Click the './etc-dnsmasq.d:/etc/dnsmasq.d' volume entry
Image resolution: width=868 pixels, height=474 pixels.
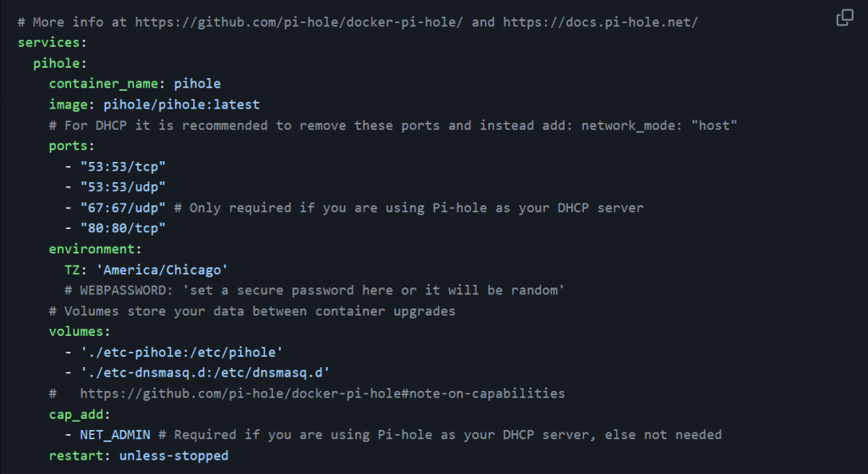point(204,372)
